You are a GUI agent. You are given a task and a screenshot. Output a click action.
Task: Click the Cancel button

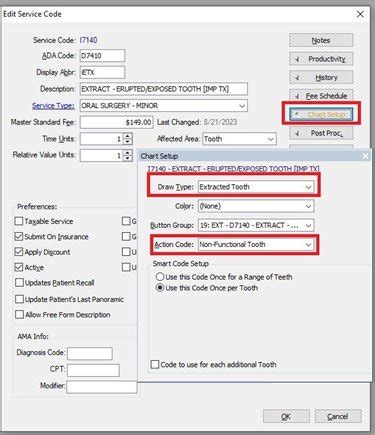point(338,416)
